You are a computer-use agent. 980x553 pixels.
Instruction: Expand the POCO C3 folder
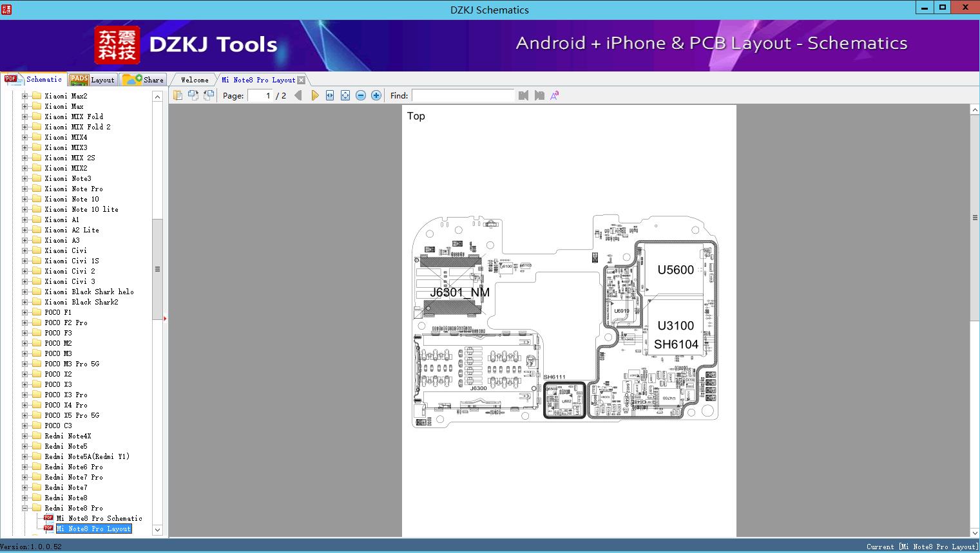24,426
